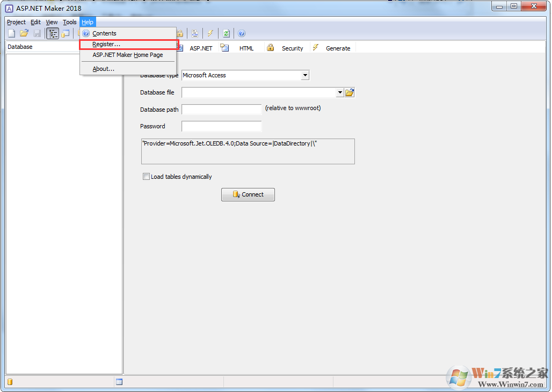Click the Connect button
The height and width of the screenshot is (392, 552).
coord(248,194)
